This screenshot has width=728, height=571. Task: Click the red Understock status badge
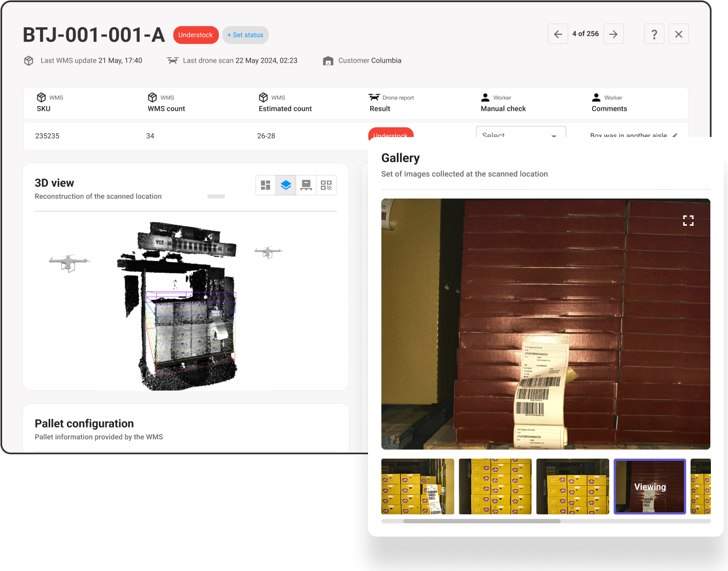coord(196,35)
